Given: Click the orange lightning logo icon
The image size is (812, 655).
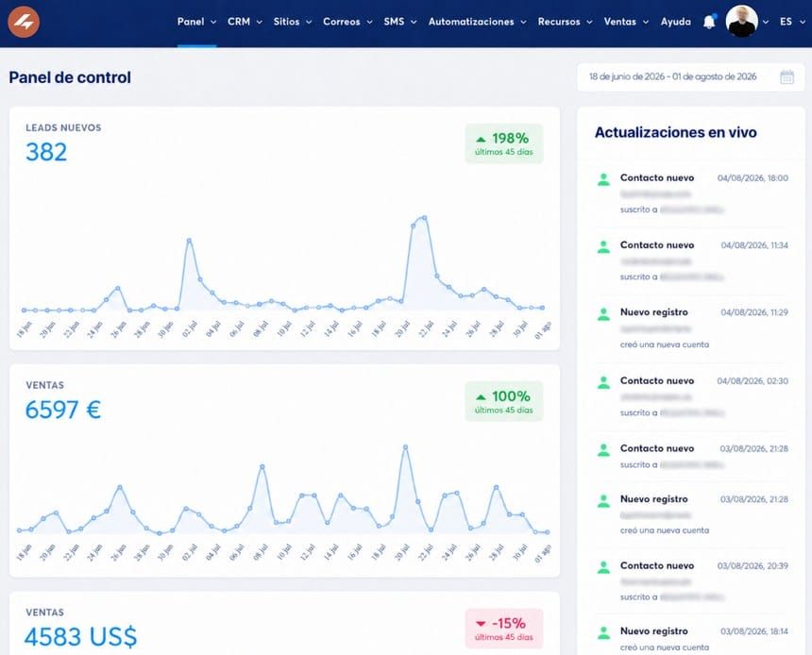Looking at the screenshot, I should coord(24,22).
